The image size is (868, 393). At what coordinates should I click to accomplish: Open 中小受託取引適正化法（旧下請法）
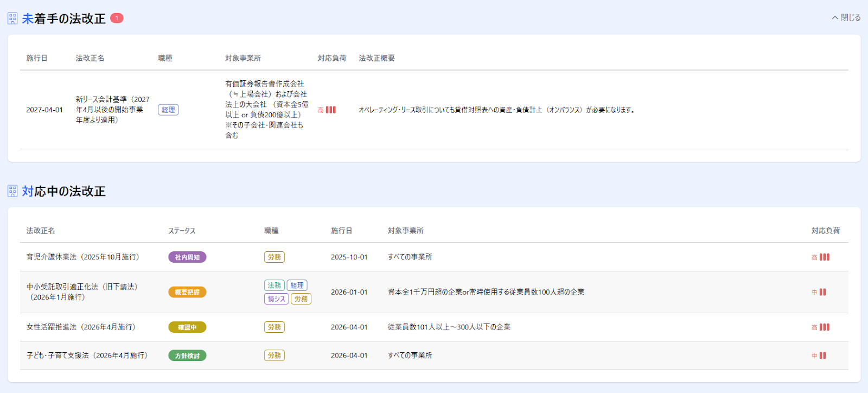click(x=82, y=292)
